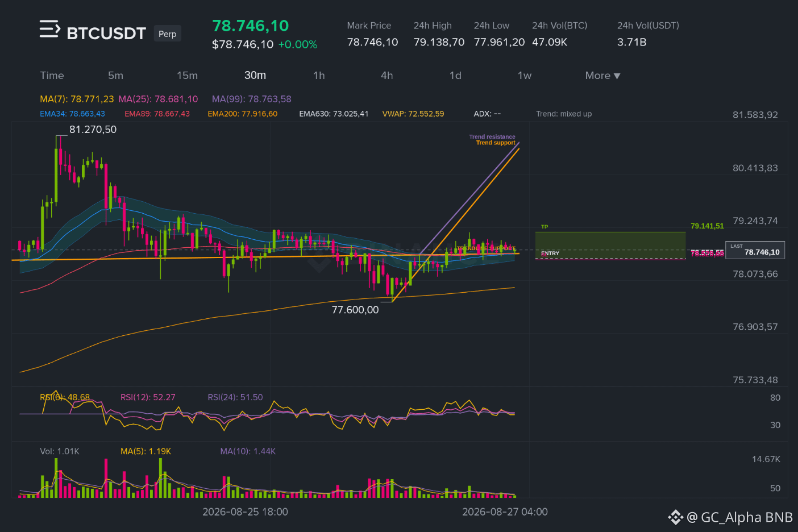This screenshot has height=532, width=798.
Task: Click the Vol: 1.01K label
Action: (x=60, y=451)
